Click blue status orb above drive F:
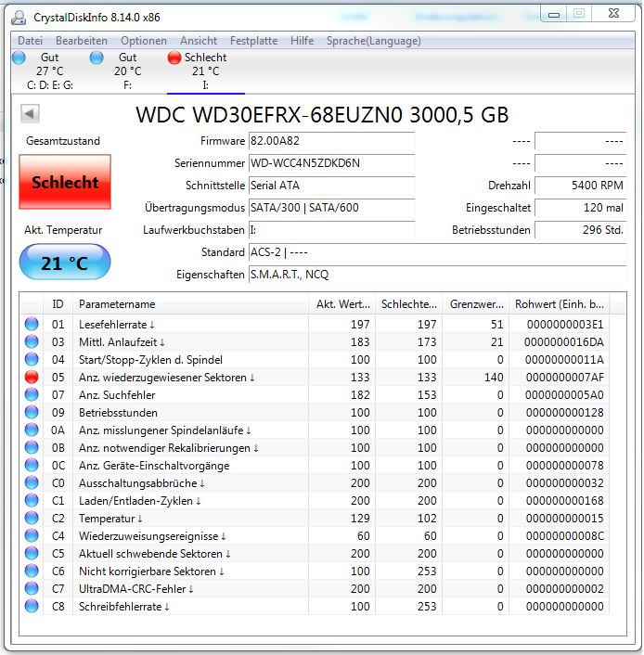Image resolution: width=644 pixels, height=655 pixels. (x=97, y=58)
